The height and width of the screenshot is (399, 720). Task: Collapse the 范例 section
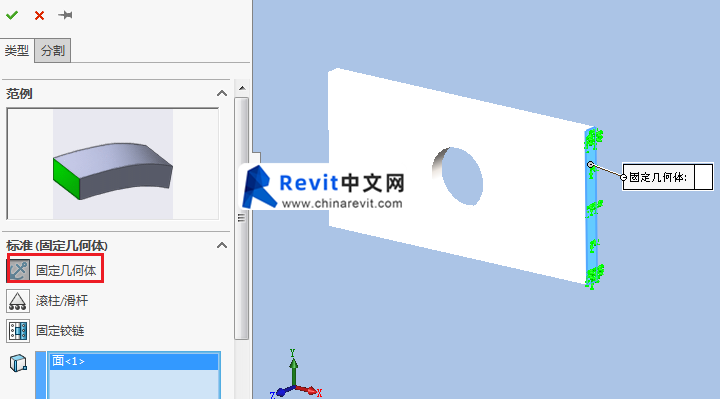(x=222, y=94)
